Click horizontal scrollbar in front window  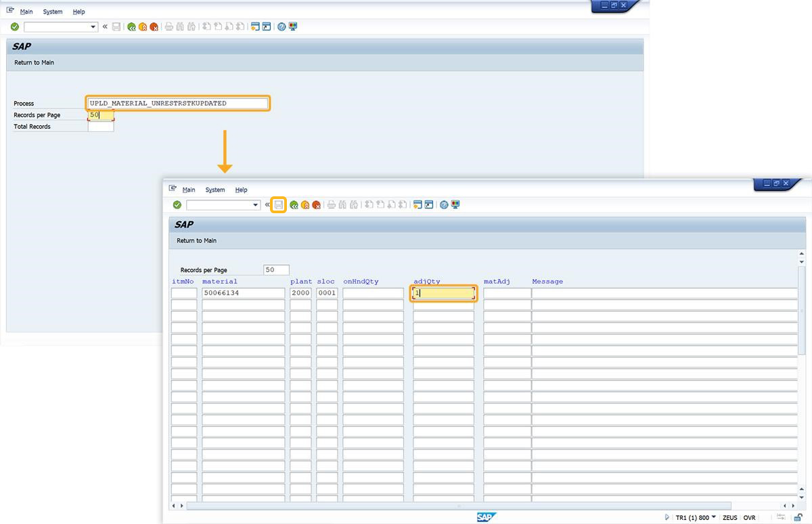click(459, 506)
